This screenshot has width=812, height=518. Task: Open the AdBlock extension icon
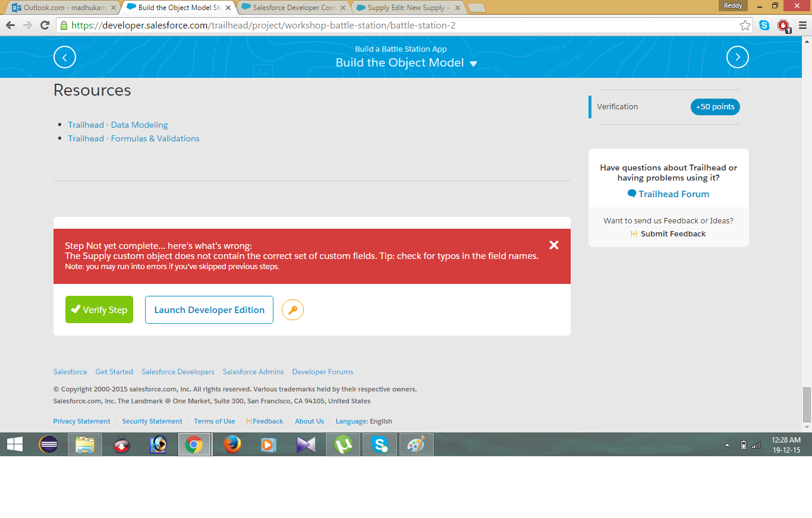pos(783,26)
